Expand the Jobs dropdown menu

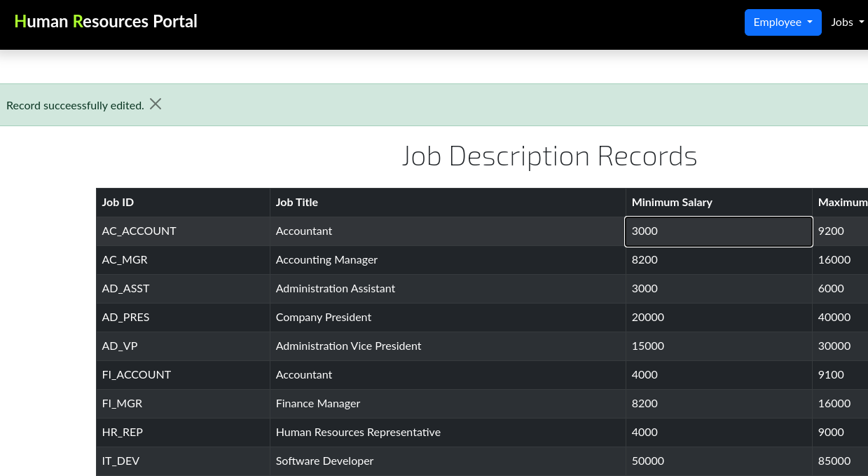pyautogui.click(x=847, y=22)
